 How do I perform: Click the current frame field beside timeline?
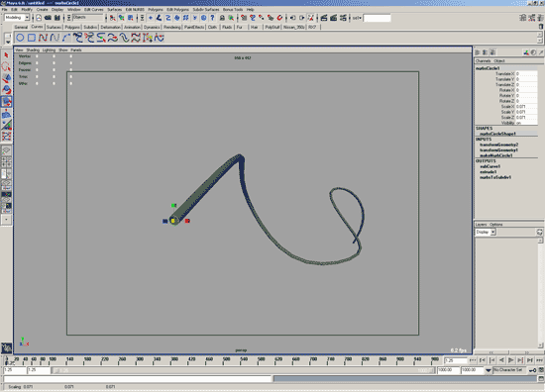pos(455,360)
